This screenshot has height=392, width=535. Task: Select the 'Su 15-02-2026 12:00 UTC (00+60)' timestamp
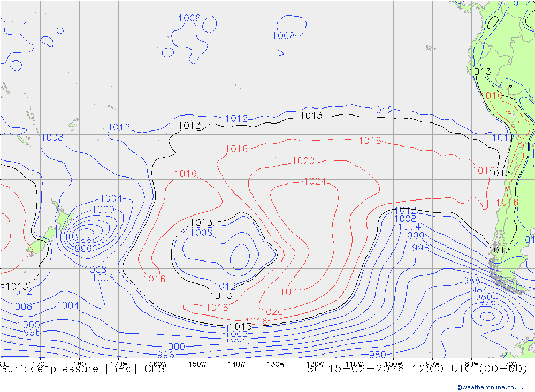point(417,369)
